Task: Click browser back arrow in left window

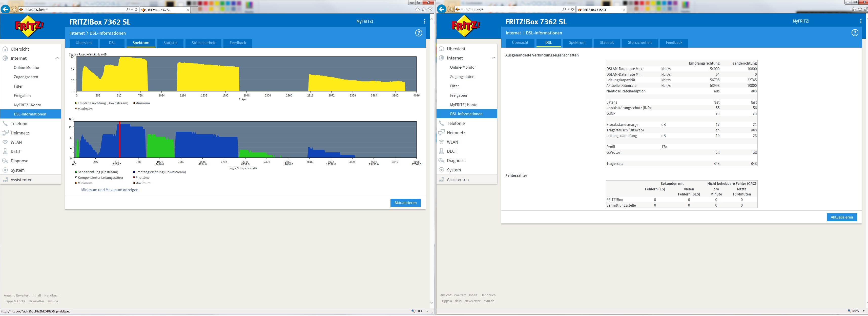Action: click(5, 9)
